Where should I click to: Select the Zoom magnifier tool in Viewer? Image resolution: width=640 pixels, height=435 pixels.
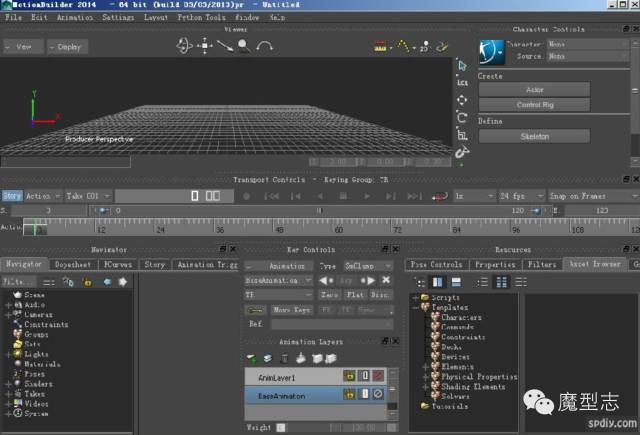click(x=244, y=46)
